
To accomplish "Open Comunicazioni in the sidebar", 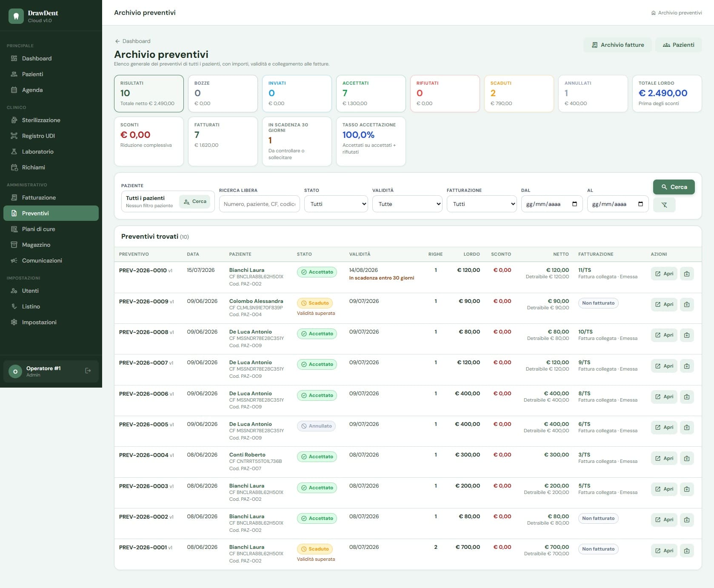I will 51,260.
